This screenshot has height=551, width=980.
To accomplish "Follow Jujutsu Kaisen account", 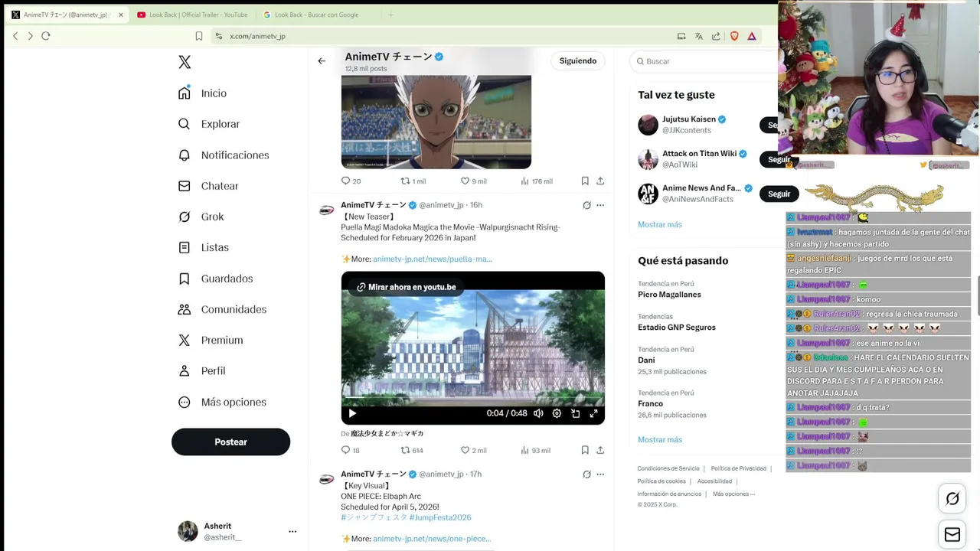I will [x=769, y=125].
